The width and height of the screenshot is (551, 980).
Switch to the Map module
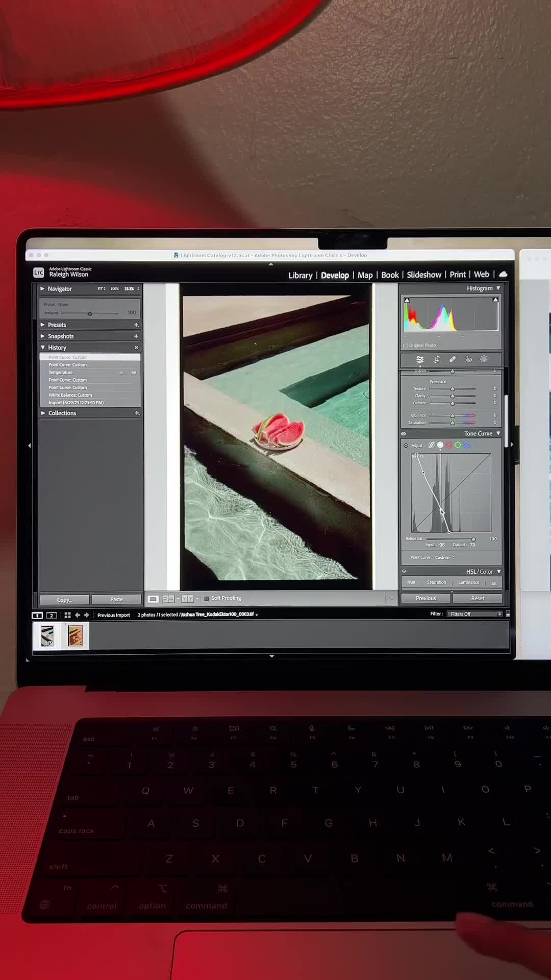point(365,275)
